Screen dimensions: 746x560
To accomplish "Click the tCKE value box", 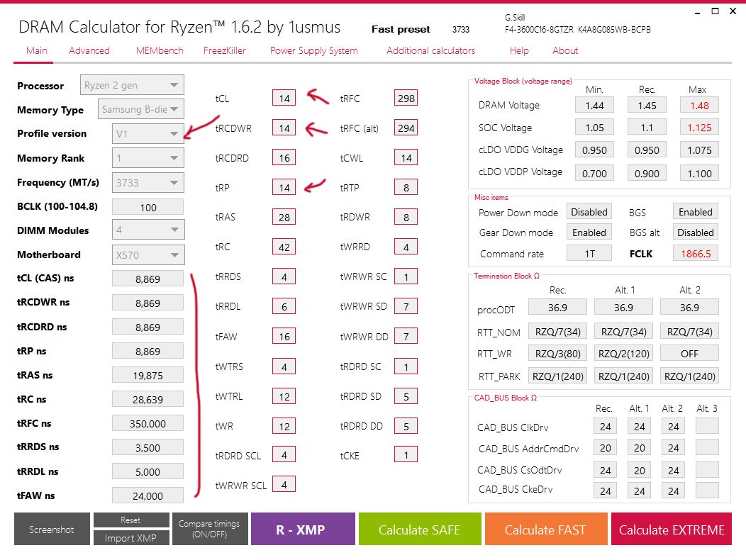I will pos(406,454).
